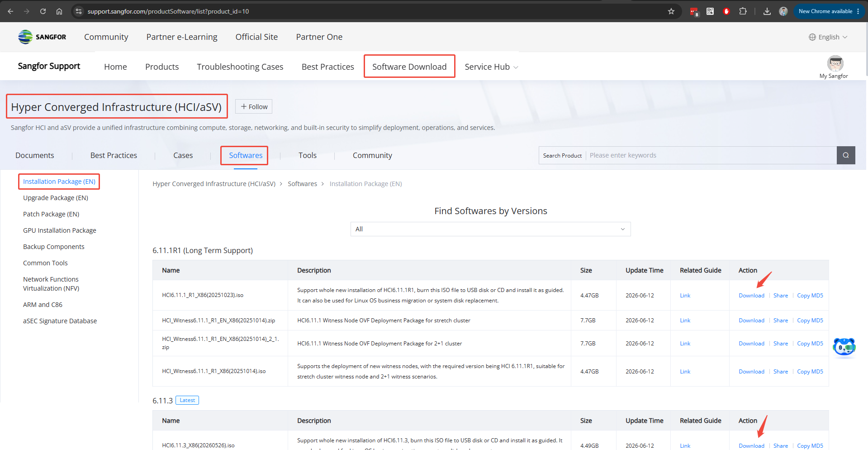
Task: Download HCI6.11.3_X86(20260526).iso
Action: pos(751,446)
